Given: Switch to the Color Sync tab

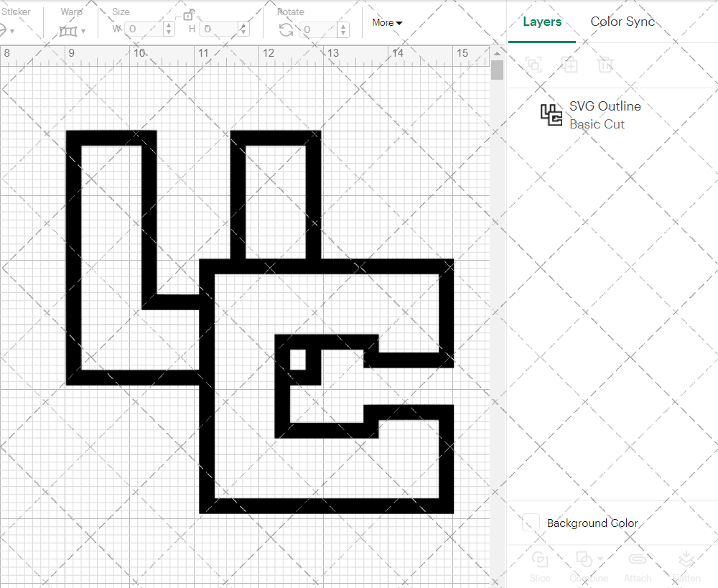Looking at the screenshot, I should (623, 22).
